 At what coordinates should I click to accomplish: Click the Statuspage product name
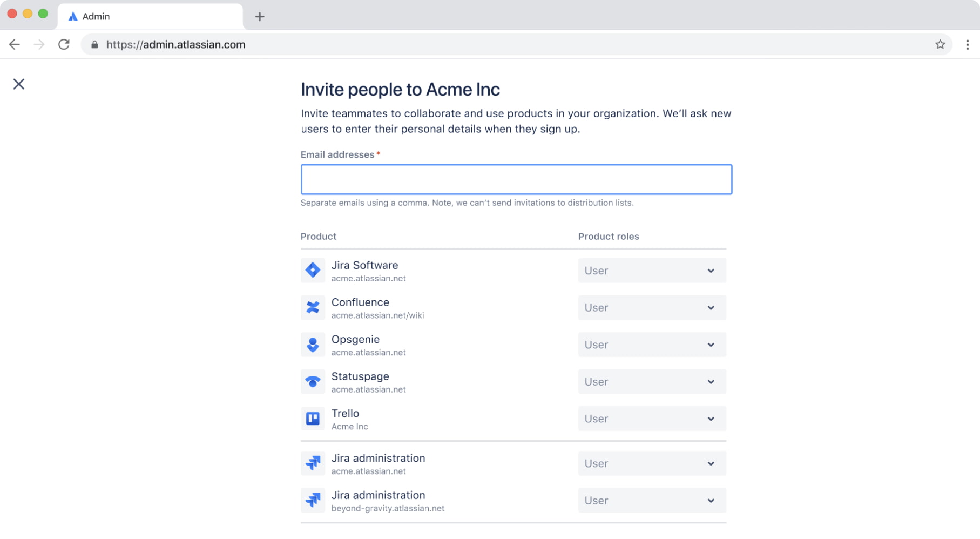(x=360, y=376)
